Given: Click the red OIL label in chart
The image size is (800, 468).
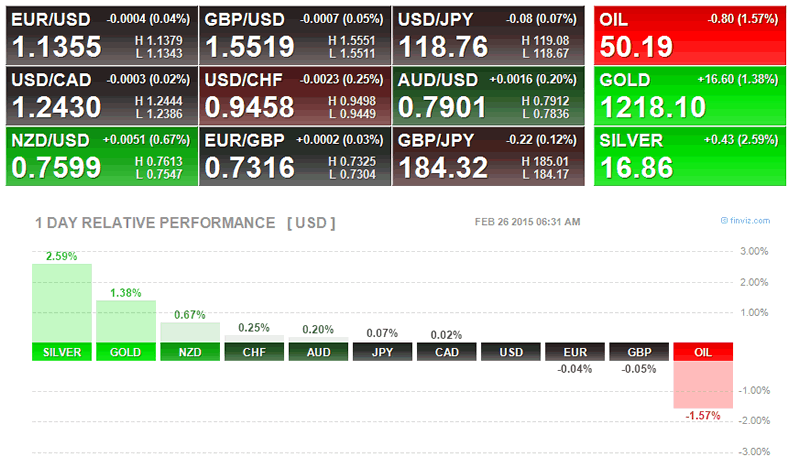Looking at the screenshot, I should coord(703,352).
